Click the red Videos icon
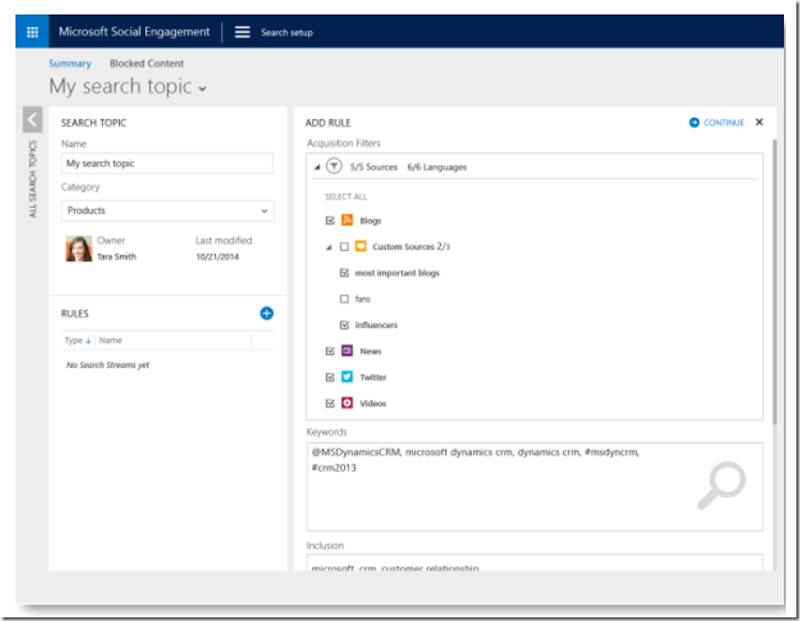This screenshot has width=800, height=621. tap(347, 403)
